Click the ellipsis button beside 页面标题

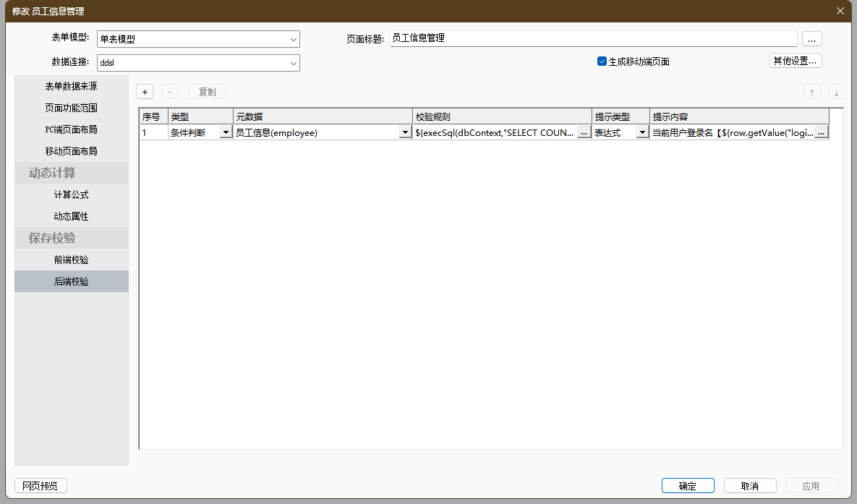point(811,39)
